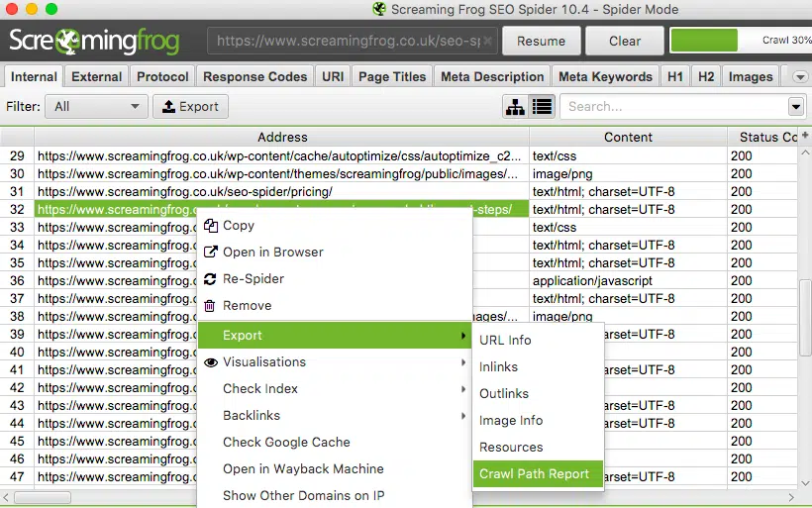Choose Image Info in Export submenu

[538, 421]
